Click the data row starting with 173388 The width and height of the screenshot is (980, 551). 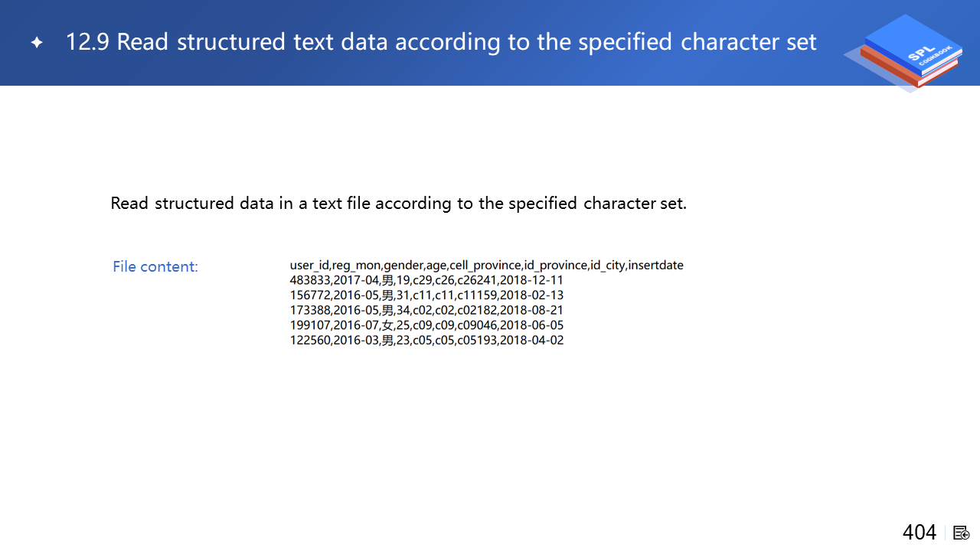click(426, 310)
